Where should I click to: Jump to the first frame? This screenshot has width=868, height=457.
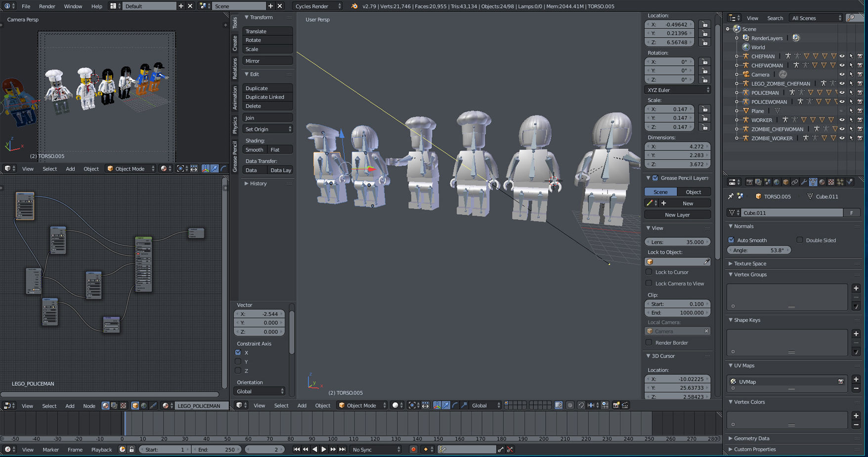pos(297,449)
